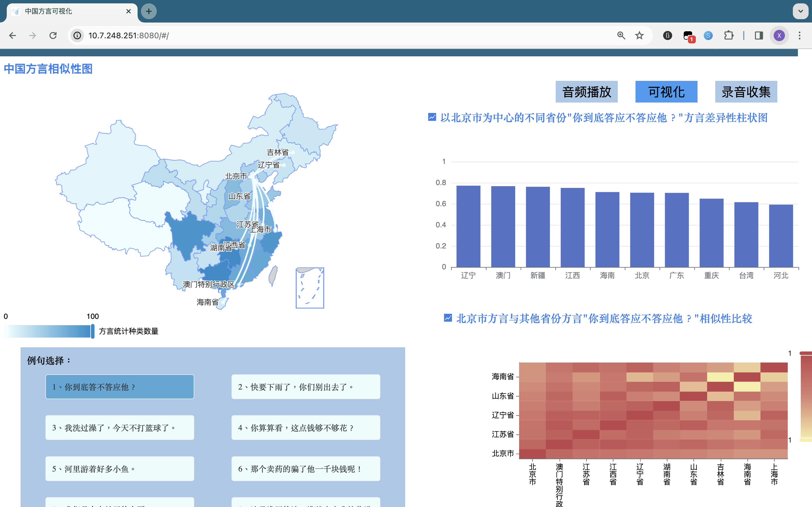Select sentence 4 about counting money
812x507 pixels.
(x=306, y=428)
